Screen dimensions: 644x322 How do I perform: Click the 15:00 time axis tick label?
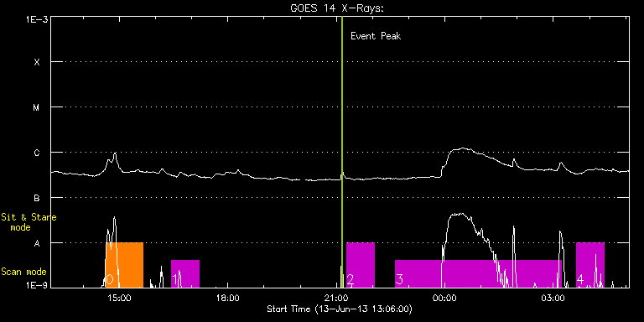point(119,298)
